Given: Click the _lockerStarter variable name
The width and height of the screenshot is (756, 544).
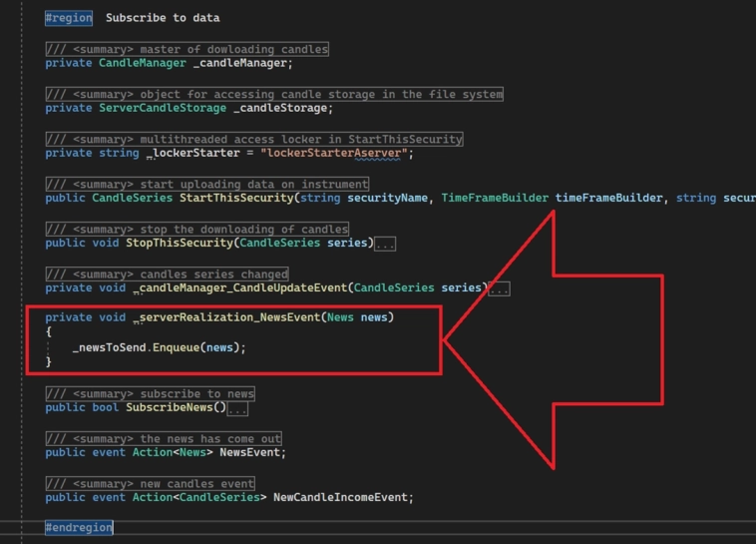Looking at the screenshot, I should coord(192,153).
